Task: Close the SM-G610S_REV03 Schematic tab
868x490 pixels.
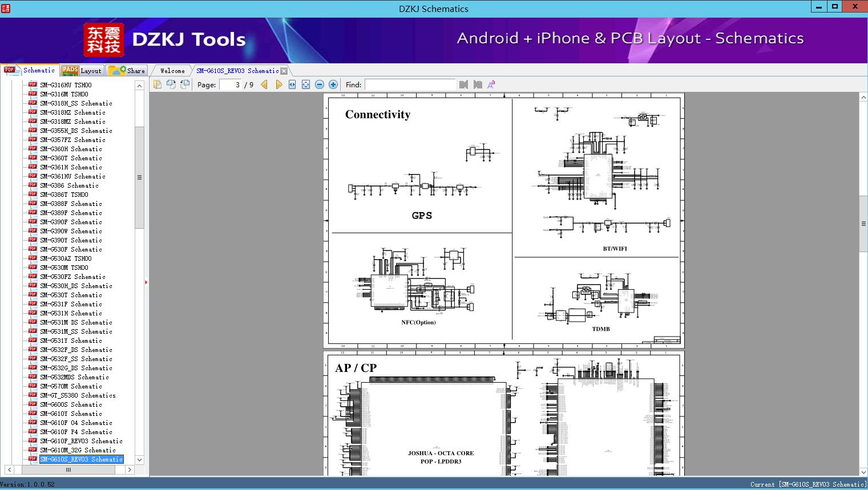Action: click(x=284, y=71)
